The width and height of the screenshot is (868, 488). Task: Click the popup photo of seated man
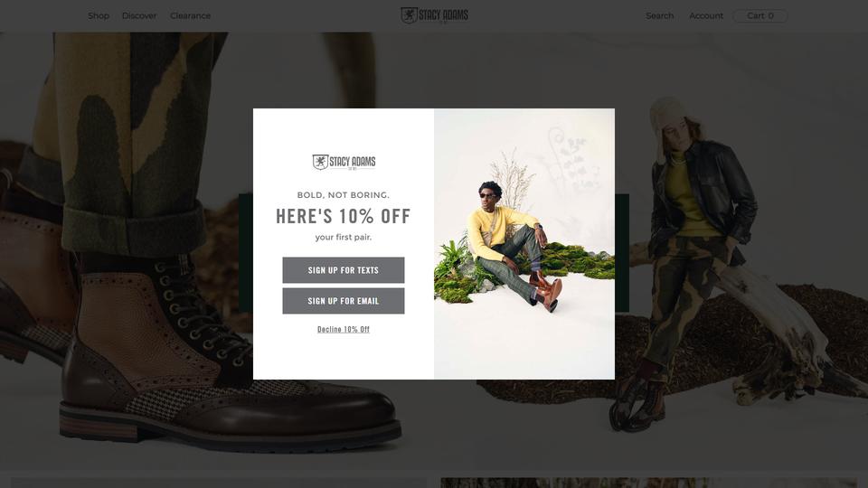coord(524,244)
